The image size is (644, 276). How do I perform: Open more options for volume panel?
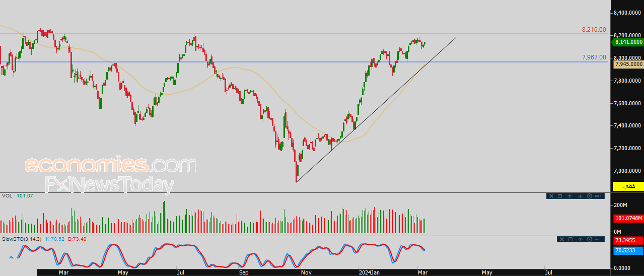(x=598, y=196)
